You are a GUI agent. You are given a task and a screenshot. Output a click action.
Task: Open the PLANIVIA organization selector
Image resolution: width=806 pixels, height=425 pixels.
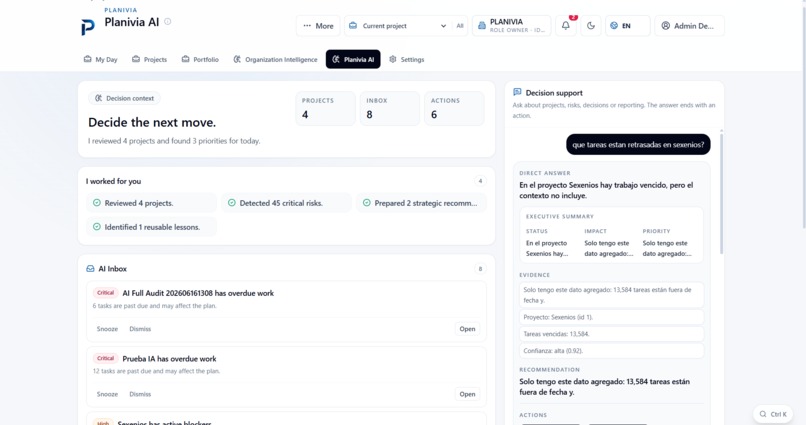(511, 26)
